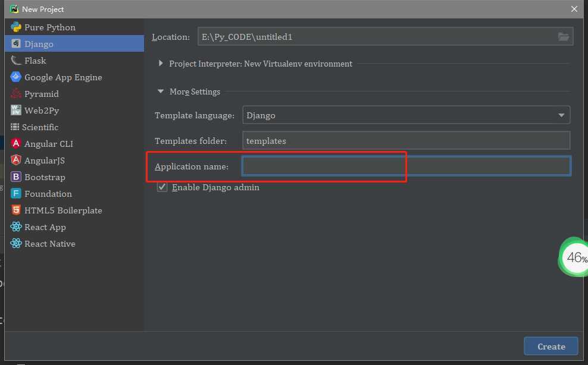Click the Flask horn icon
This screenshot has width=588, height=365.
15,60
